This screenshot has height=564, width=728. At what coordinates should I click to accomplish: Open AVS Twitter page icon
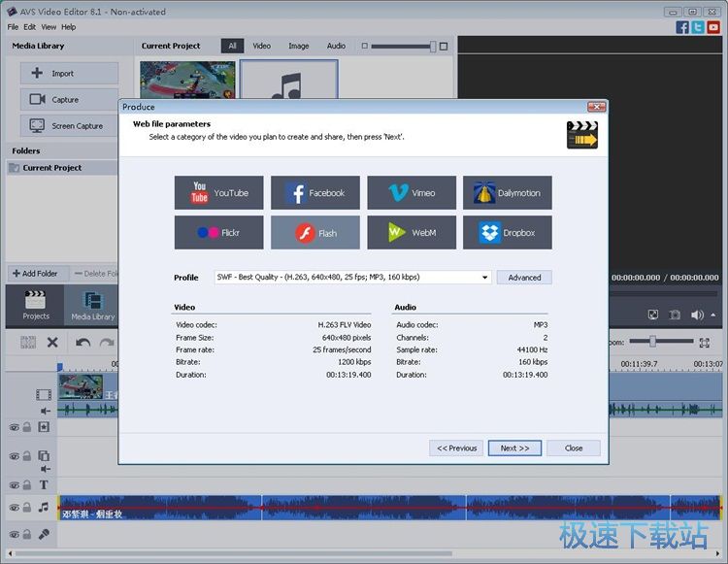[697, 27]
